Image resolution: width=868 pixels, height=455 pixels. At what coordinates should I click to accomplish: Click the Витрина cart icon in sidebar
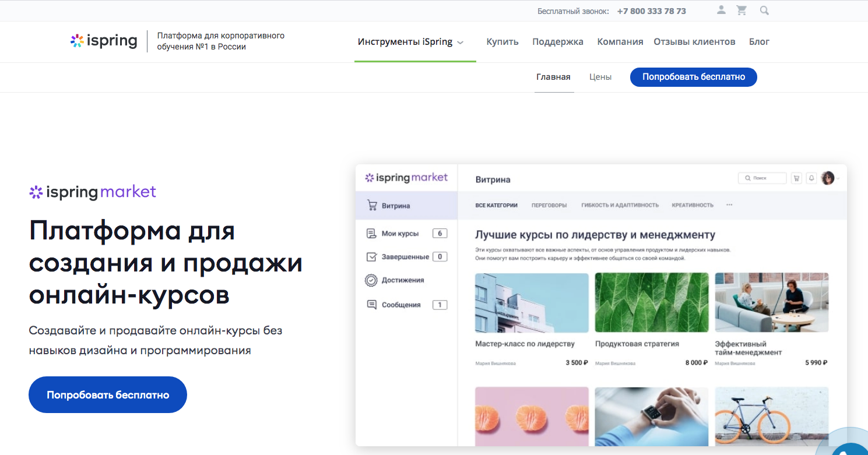coord(372,206)
